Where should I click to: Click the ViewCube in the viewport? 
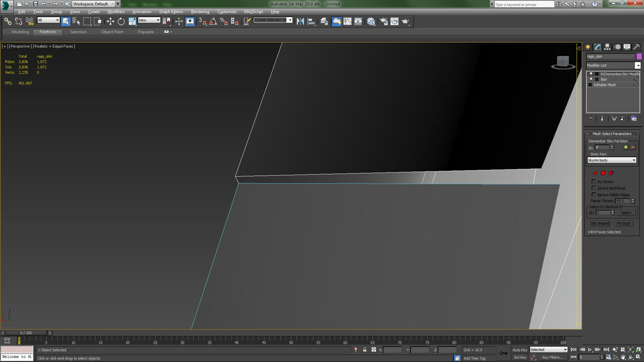tap(563, 62)
